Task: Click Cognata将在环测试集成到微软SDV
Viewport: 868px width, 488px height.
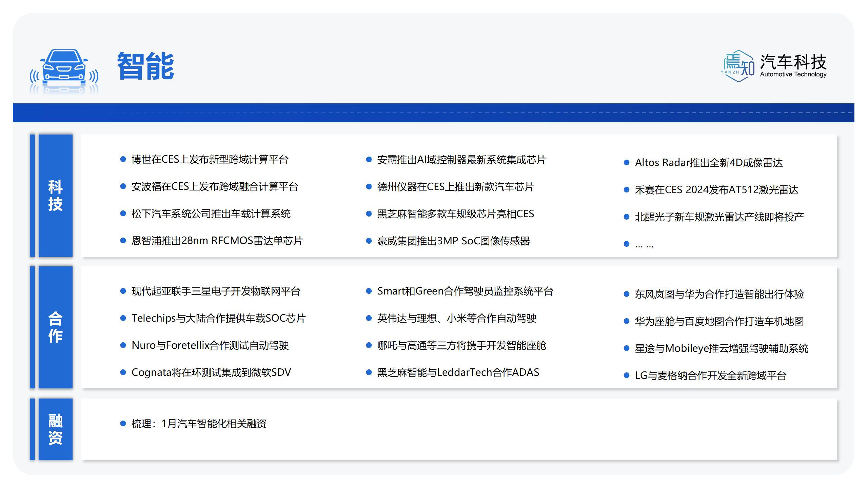Action: coord(211,372)
